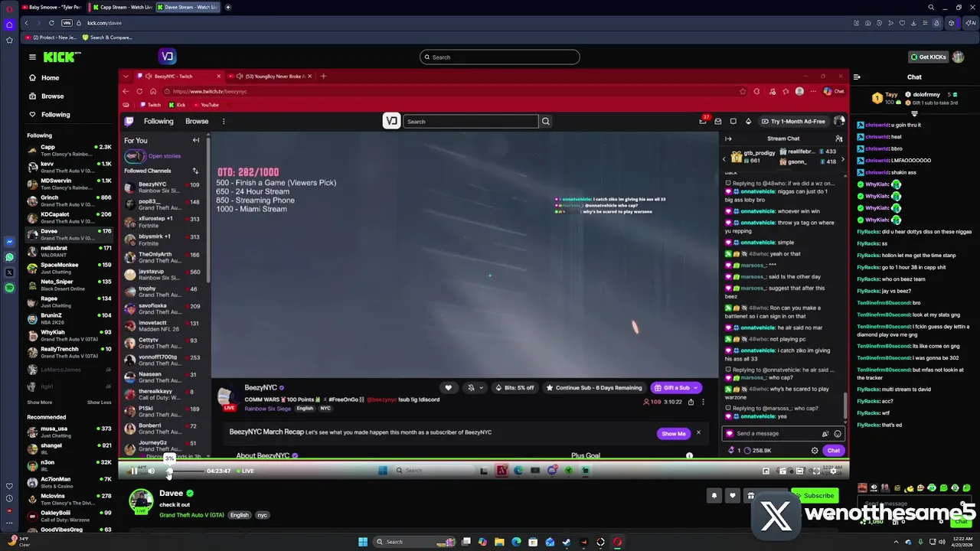Switch to Baby Smoove YouTube tab
This screenshot has width=980, height=551.
(54, 7)
